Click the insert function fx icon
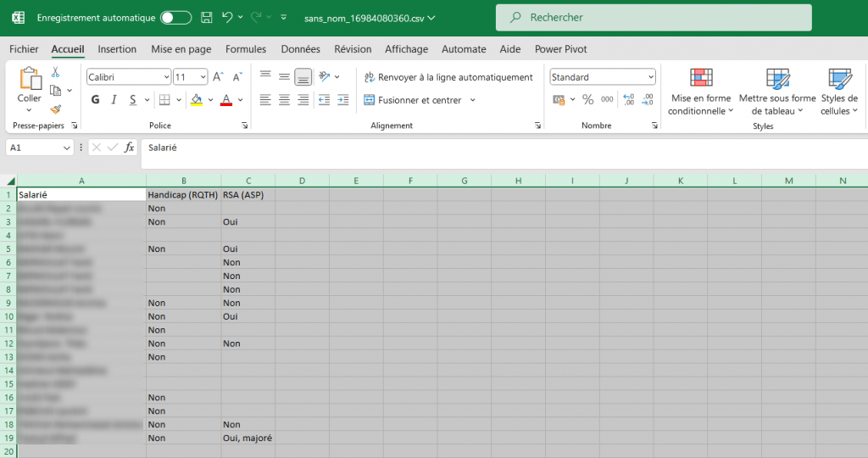868x458 pixels. [130, 148]
